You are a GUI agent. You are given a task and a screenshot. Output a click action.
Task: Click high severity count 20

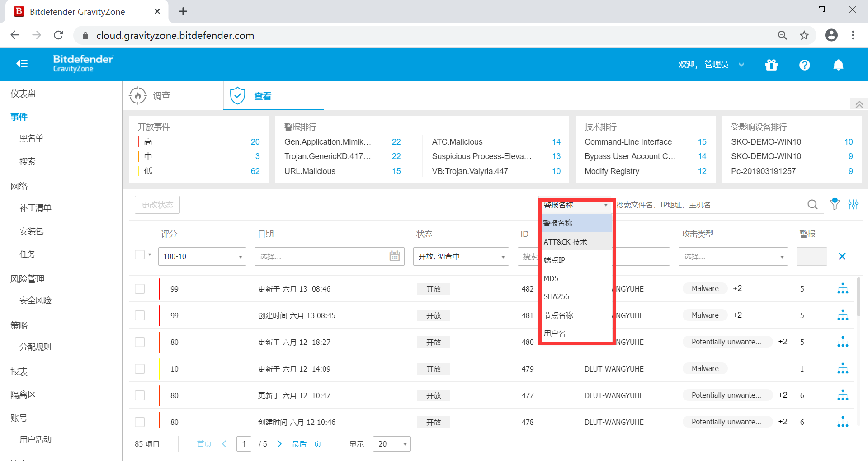tap(255, 142)
